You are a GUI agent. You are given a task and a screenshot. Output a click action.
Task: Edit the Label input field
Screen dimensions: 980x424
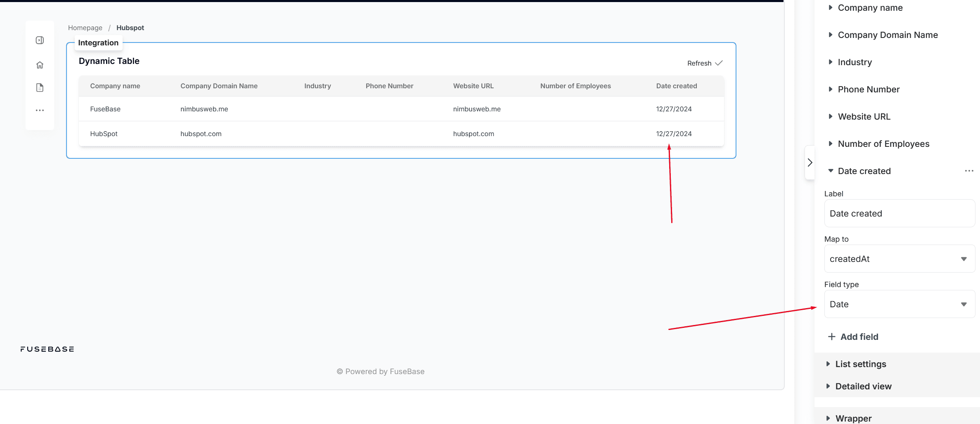[900, 213]
